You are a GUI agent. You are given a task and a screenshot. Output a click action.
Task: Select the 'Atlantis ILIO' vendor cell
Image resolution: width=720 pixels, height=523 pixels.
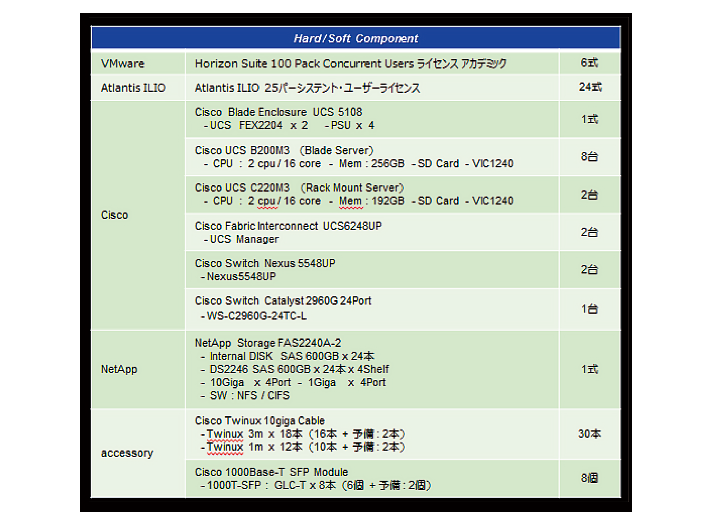click(138, 88)
